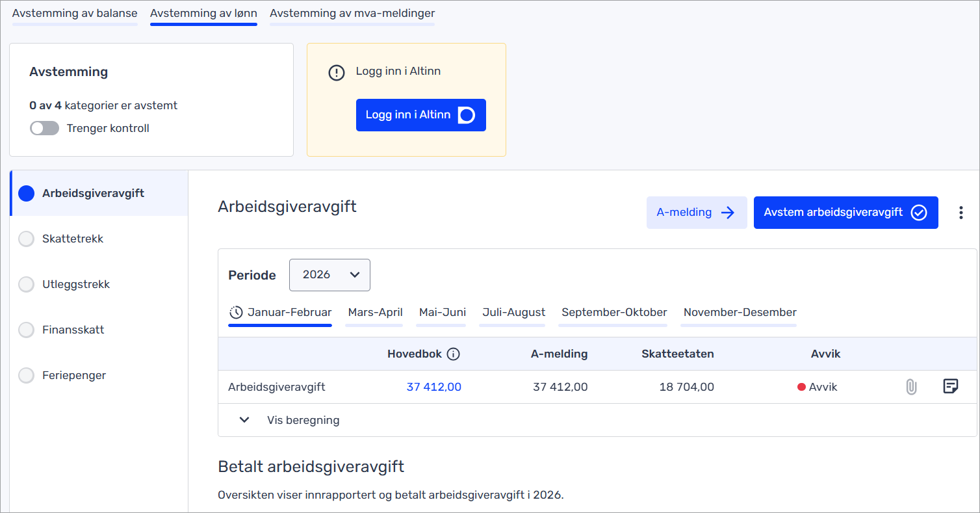Click the clock icon beside Januar-Februar
The width and height of the screenshot is (980, 513).
point(236,313)
